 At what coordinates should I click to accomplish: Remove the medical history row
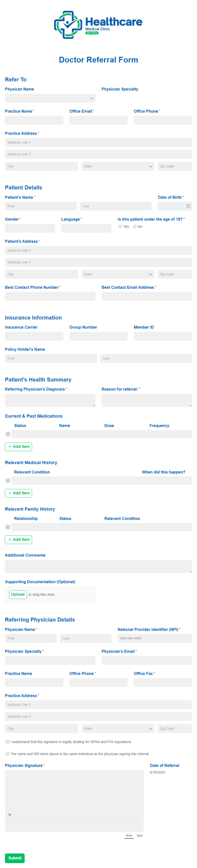pyautogui.click(x=8, y=480)
